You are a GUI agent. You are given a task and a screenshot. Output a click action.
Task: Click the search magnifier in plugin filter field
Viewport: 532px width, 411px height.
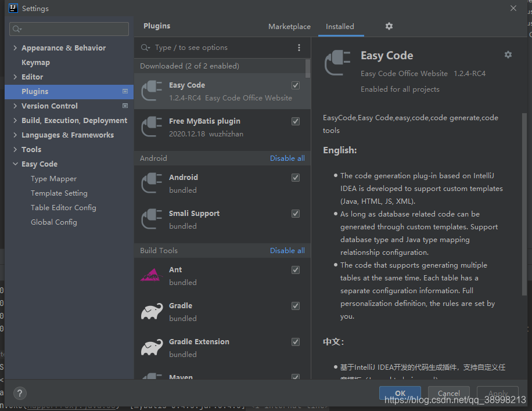(145, 48)
